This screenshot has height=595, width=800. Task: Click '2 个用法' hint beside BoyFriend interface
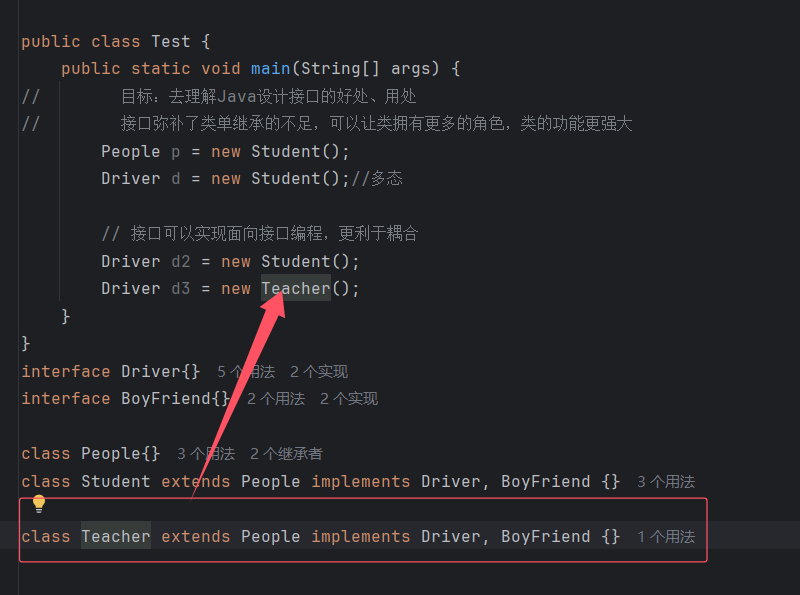pos(276,399)
